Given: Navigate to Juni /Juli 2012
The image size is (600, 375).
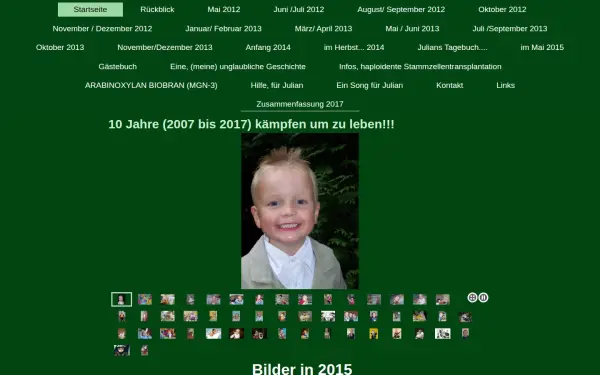Looking at the screenshot, I should click(x=299, y=10).
